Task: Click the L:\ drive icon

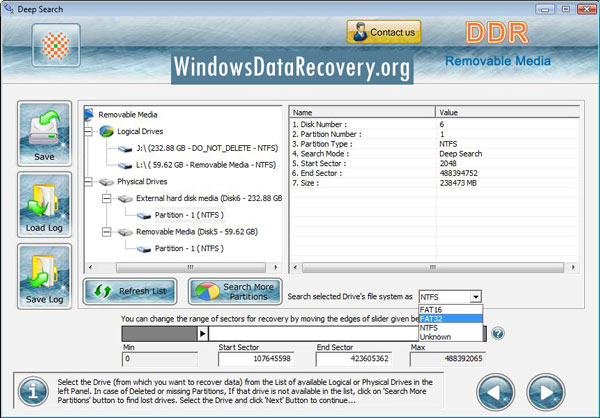Action: [x=125, y=165]
